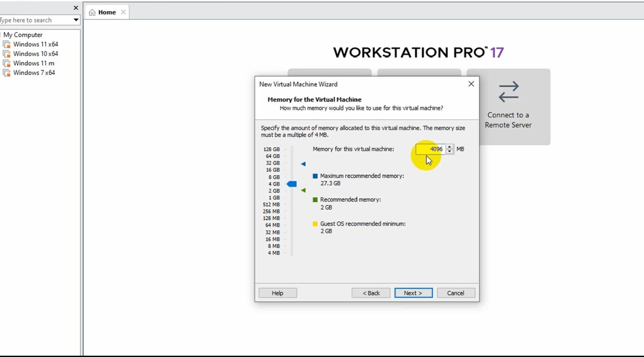Click the 32 MB slider label
This screenshot has width=644, height=357.
click(x=272, y=232)
